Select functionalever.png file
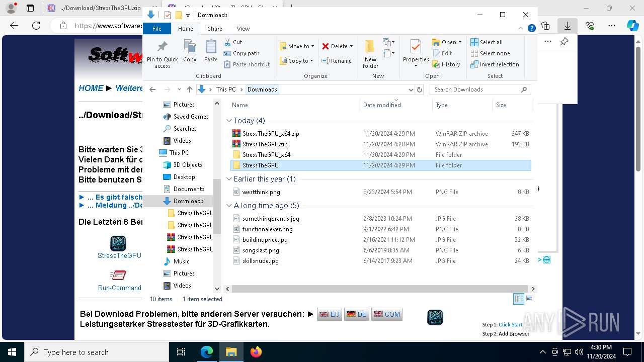 tap(381, 229)
